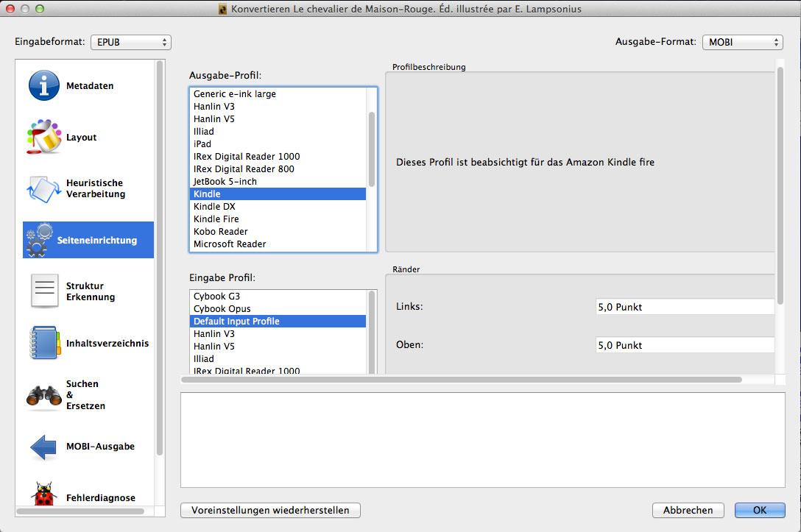The height and width of the screenshot is (532, 801).
Task: Select Hanlin V3 in Ausgabe-Profil list
Action: click(x=278, y=106)
